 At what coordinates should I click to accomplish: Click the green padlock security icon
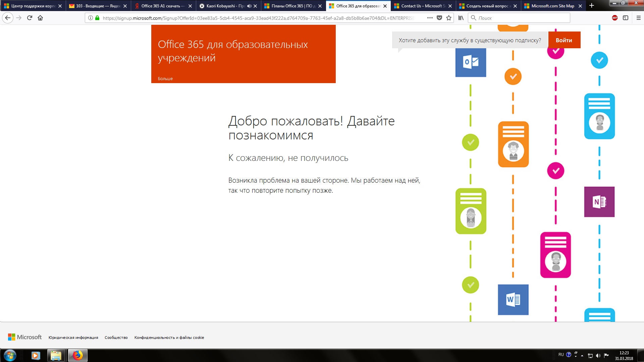pos(97,18)
